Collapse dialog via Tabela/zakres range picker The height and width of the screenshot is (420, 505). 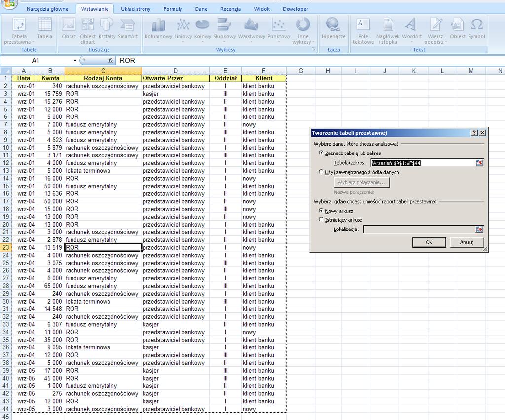pyautogui.click(x=479, y=163)
